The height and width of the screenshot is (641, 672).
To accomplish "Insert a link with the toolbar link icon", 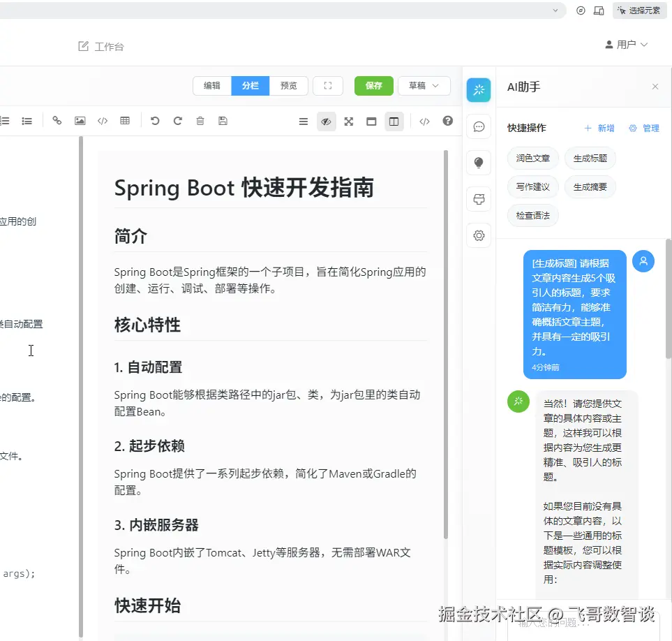I will point(57,121).
